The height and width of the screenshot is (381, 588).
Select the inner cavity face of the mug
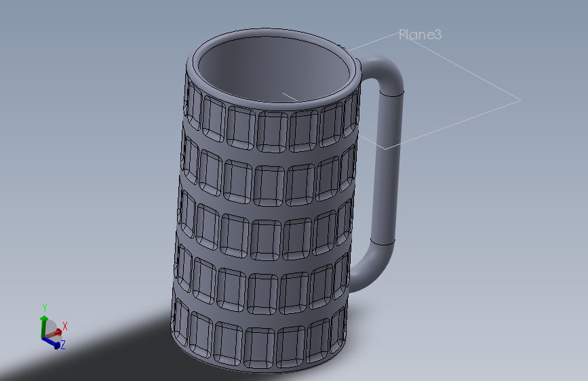tap(274, 69)
